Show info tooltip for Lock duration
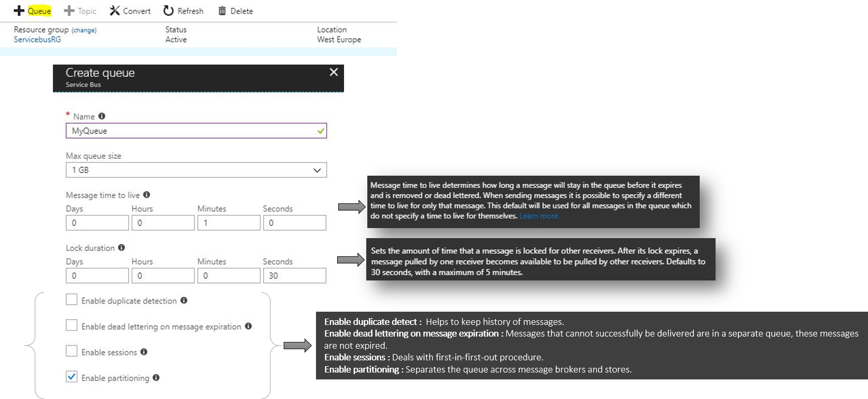This screenshot has height=399, width=868. pyautogui.click(x=121, y=247)
